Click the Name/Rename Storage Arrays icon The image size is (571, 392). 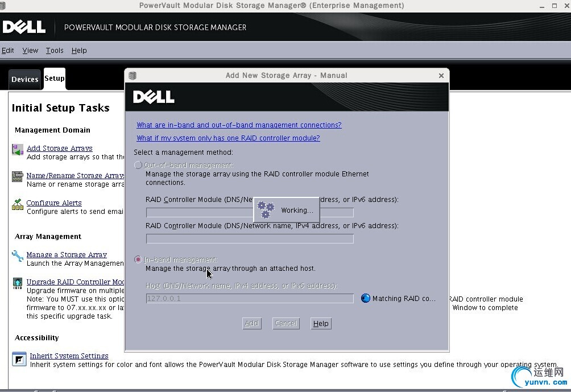(18, 177)
